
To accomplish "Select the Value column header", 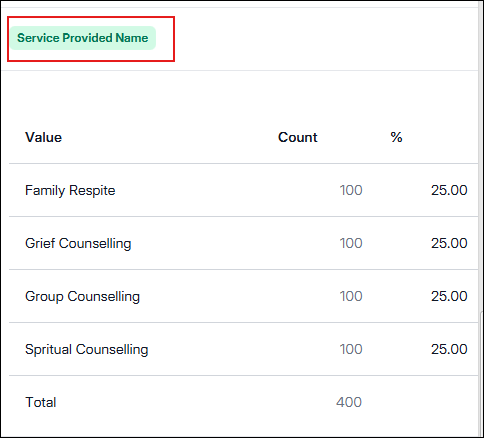I will coord(44,137).
